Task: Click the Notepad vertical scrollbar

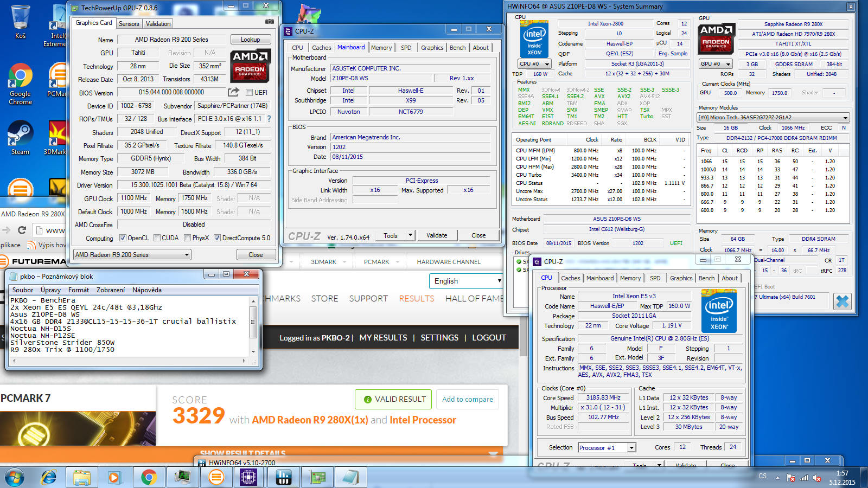Action: 253,325
